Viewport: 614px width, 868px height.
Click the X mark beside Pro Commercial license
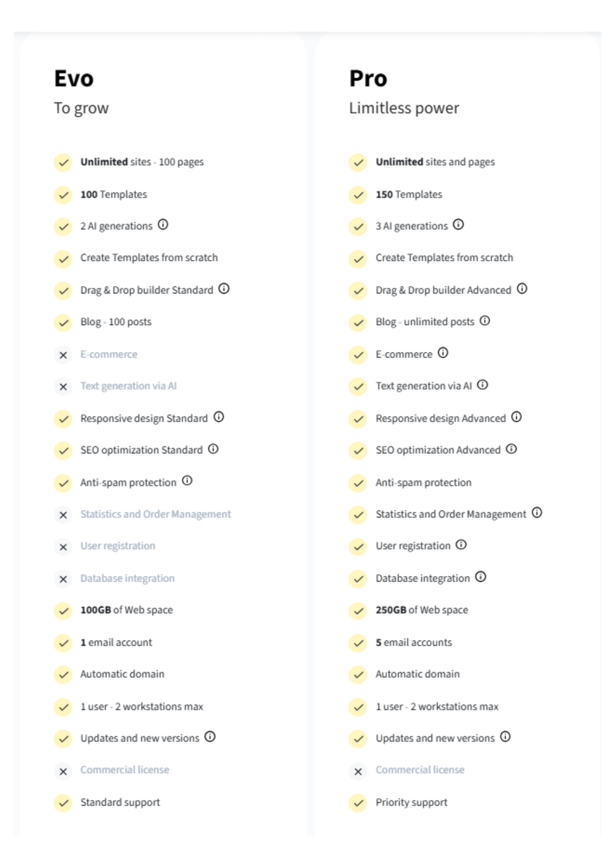(x=358, y=772)
